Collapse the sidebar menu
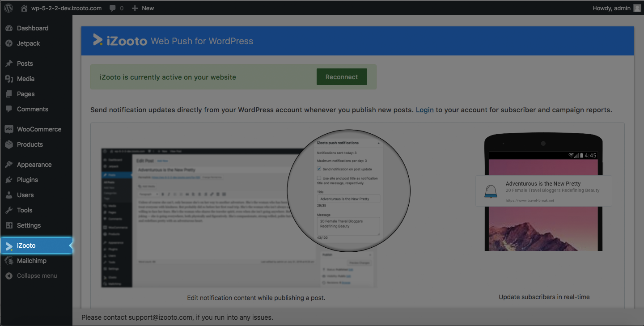The image size is (644, 326). coord(31,276)
